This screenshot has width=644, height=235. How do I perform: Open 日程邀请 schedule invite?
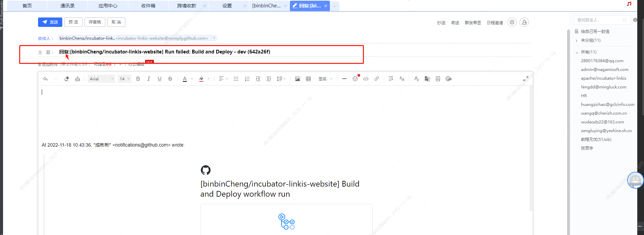pos(495,23)
